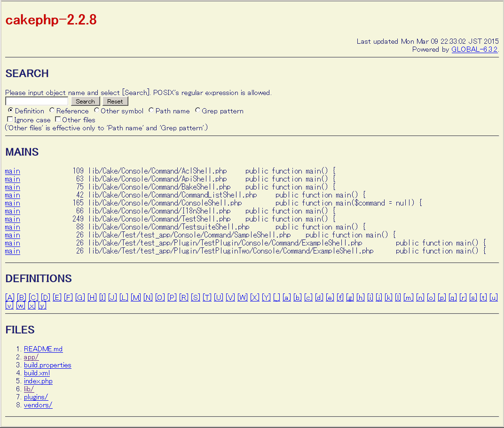Open uppercase [D] definitions index

tap(45, 297)
